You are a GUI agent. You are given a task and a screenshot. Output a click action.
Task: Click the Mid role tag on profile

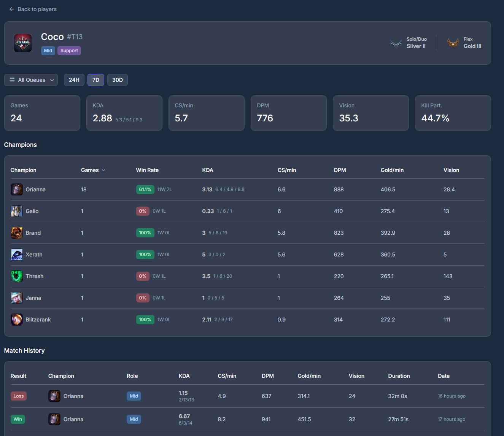click(48, 51)
